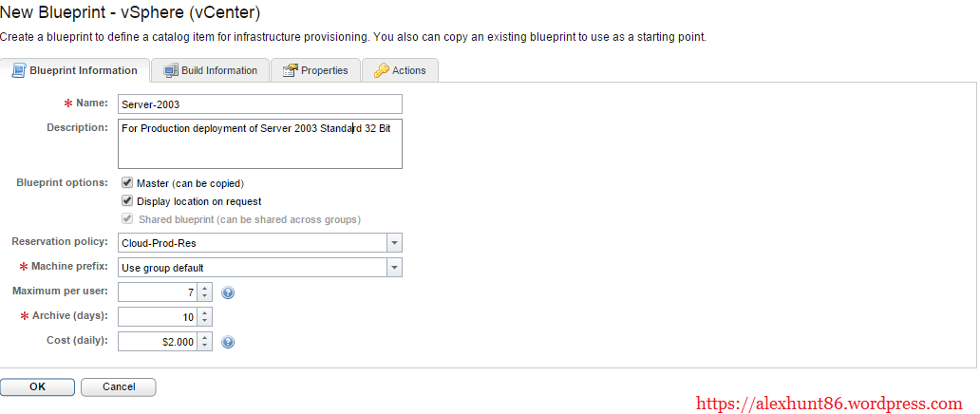Open the Machine prefix dropdown
The width and height of the screenshot is (980, 414).
click(394, 268)
